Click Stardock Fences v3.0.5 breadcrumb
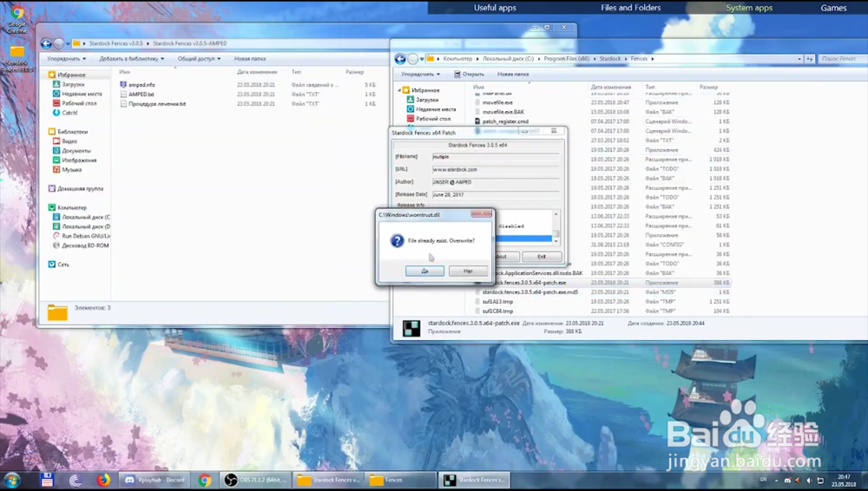This screenshot has width=868, height=491. tap(115, 43)
